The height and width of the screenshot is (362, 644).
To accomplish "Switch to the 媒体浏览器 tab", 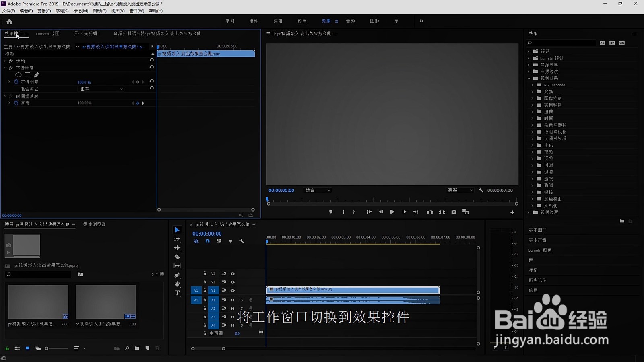I will click(x=95, y=224).
